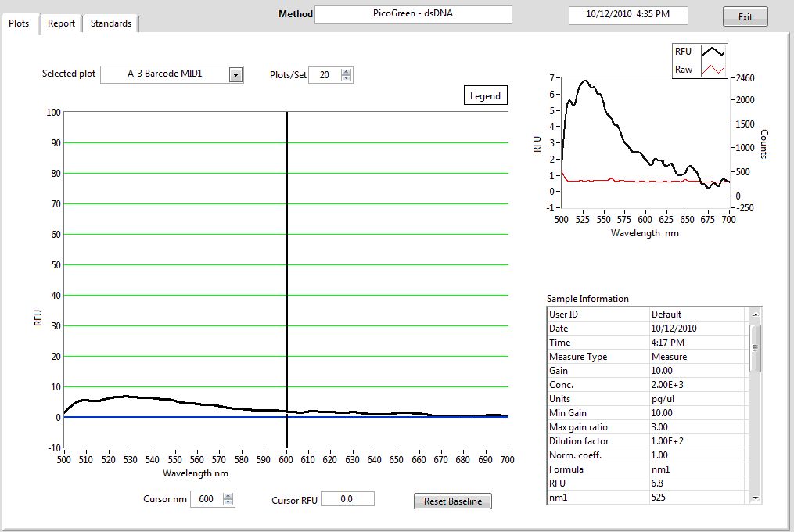Click the 'Measure' value cell
The image size is (794, 532).
pos(670,357)
